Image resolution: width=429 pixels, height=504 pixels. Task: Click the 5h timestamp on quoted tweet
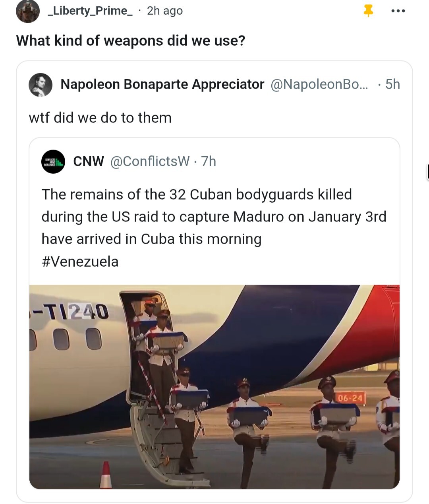392,84
